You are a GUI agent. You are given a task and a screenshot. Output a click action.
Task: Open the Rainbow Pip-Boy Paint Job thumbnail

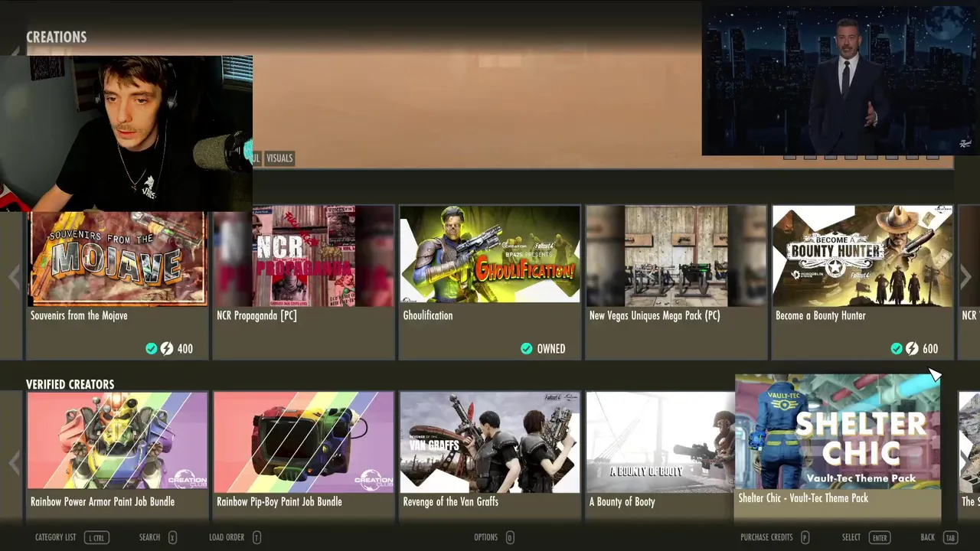click(x=304, y=442)
